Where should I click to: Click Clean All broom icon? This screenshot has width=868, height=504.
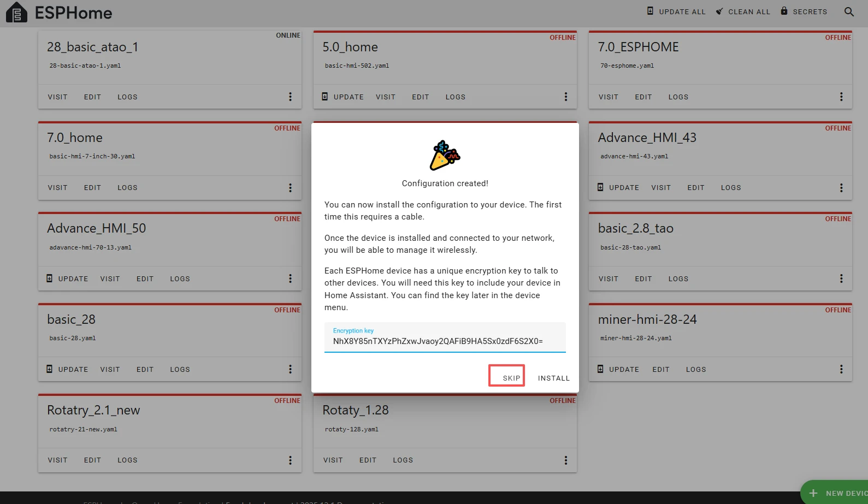[x=719, y=11]
